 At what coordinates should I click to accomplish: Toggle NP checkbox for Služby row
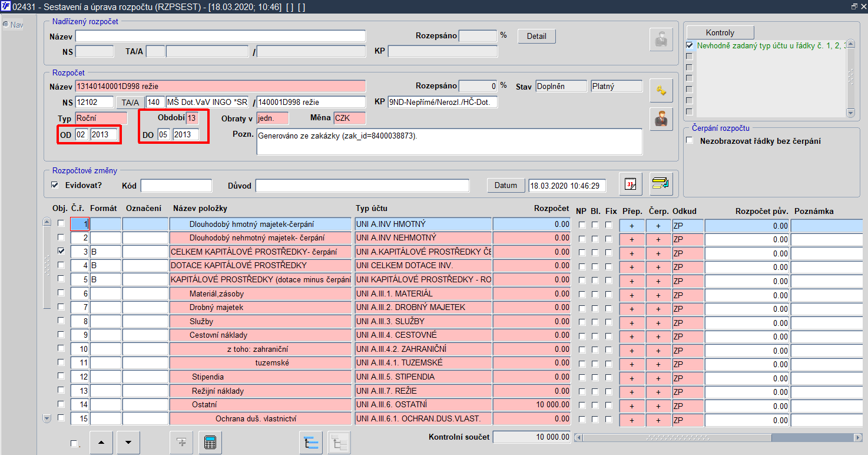[582, 322]
